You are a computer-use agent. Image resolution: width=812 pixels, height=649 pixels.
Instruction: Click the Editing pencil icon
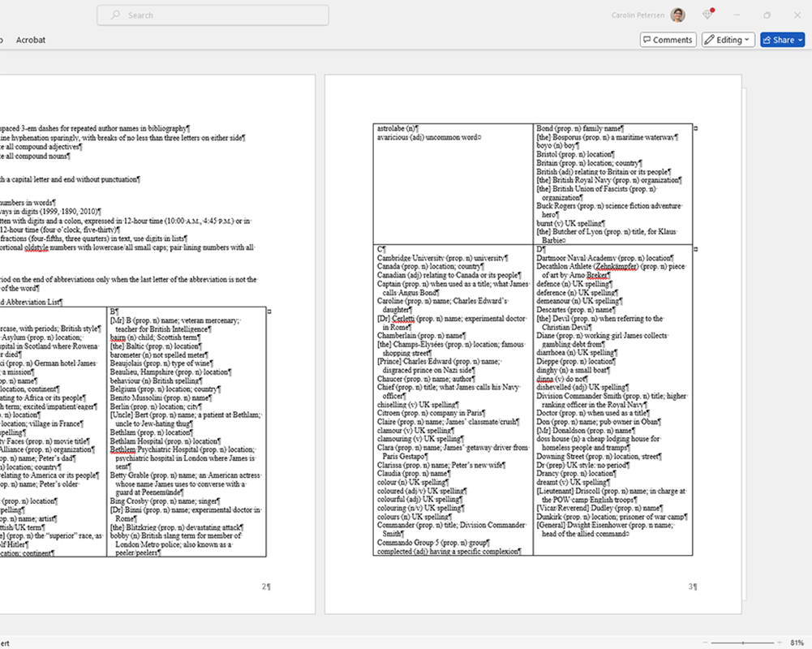(710, 40)
